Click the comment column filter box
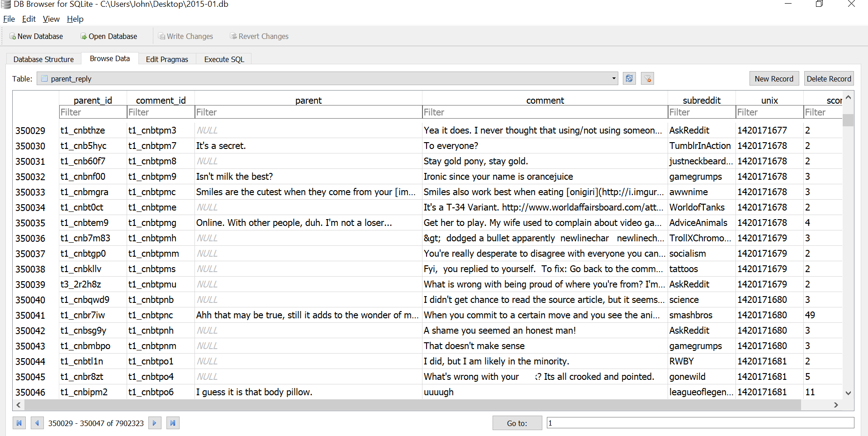Screen dimensions: 868x436 pyautogui.click(x=545, y=112)
